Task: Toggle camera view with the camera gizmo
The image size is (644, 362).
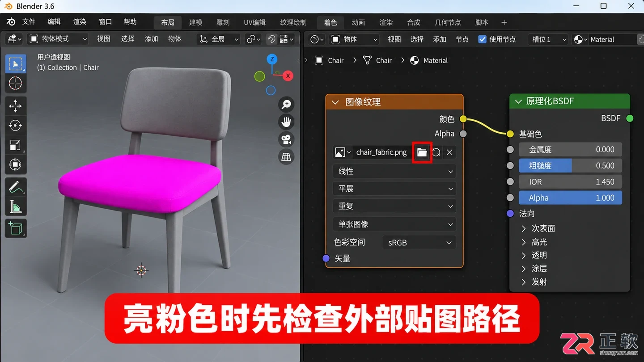Action: click(x=286, y=139)
